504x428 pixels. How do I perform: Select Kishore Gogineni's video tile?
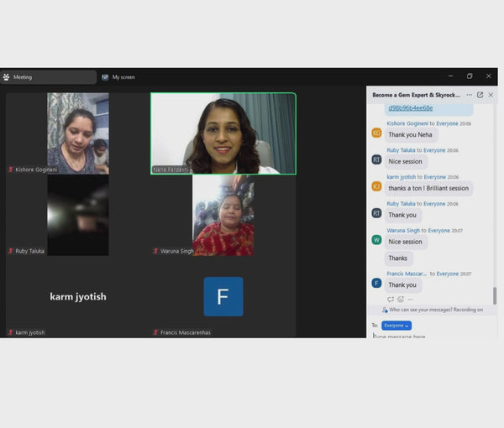click(x=78, y=133)
